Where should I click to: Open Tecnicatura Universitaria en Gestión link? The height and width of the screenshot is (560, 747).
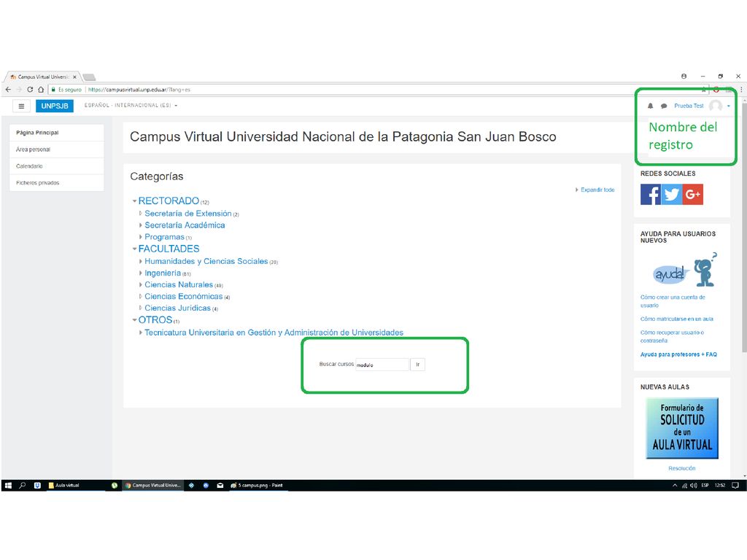coord(274,332)
